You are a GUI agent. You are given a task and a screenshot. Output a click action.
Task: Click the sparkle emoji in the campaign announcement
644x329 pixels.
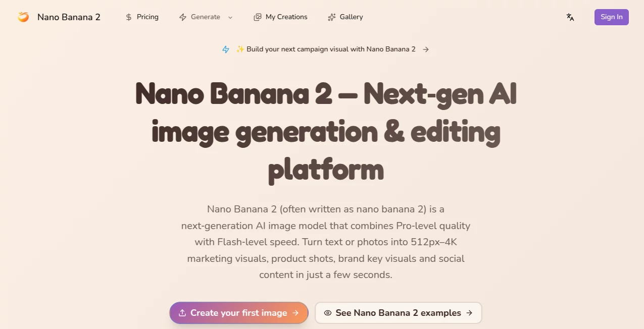point(240,49)
